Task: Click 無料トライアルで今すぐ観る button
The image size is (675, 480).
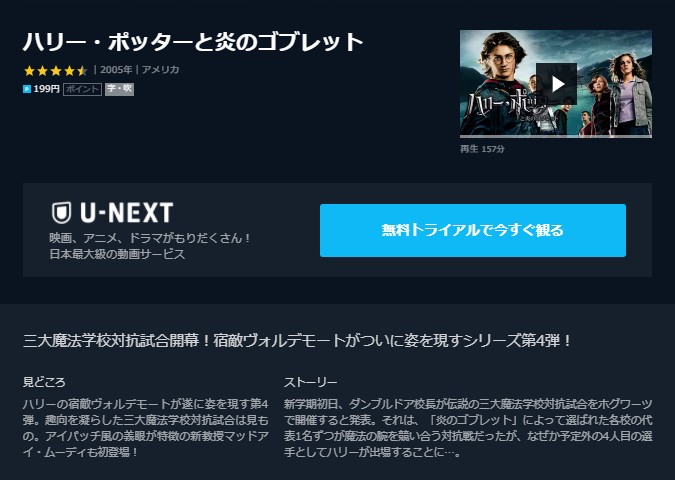Action: (473, 230)
